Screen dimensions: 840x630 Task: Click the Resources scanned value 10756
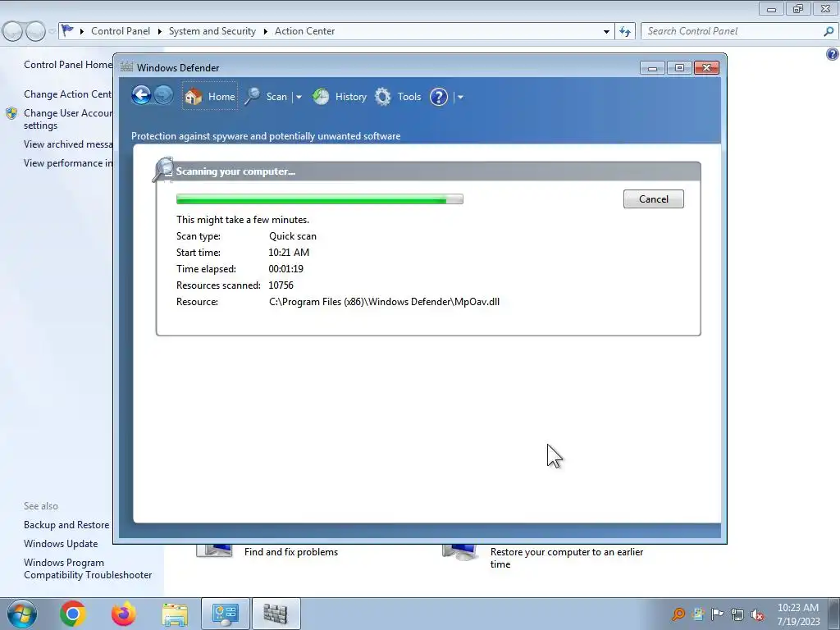click(281, 285)
